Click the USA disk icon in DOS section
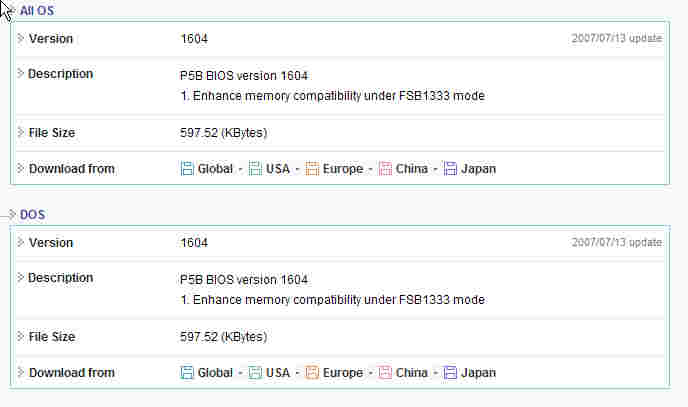This screenshot has height=407, width=688. 255,372
